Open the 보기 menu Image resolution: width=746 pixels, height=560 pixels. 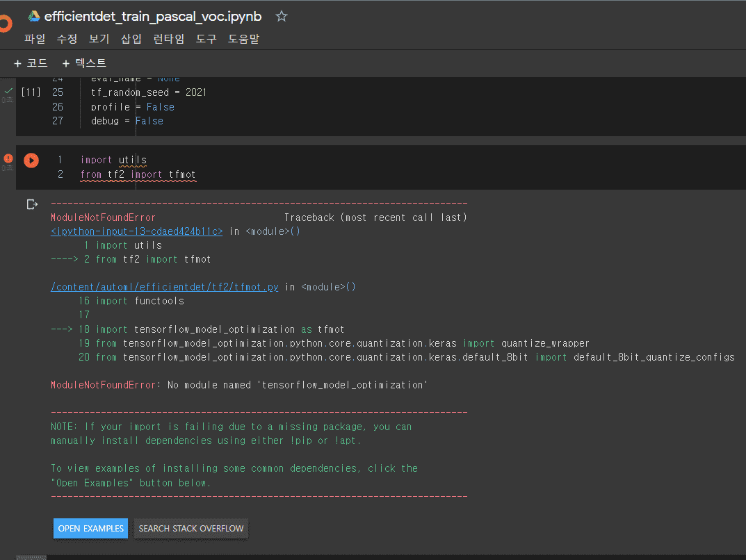99,39
